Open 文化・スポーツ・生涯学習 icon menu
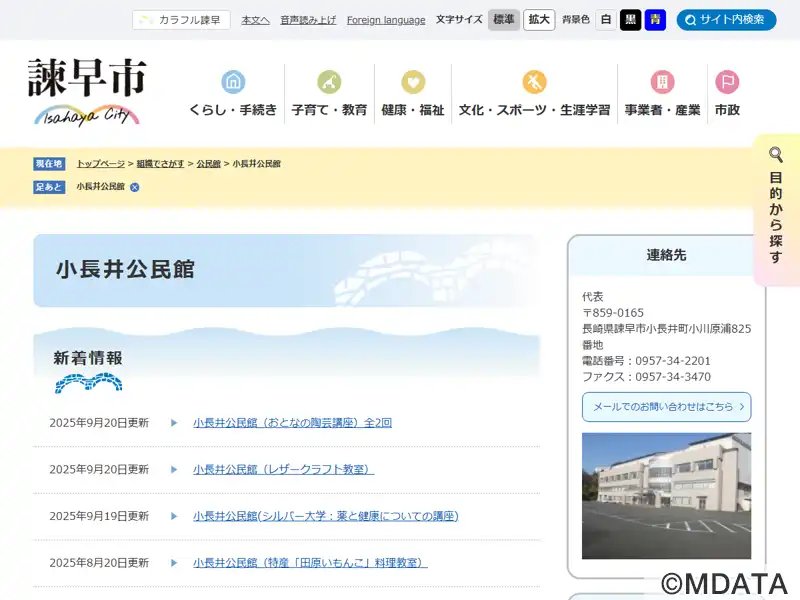Image resolution: width=800 pixels, height=600 pixels. (x=534, y=82)
